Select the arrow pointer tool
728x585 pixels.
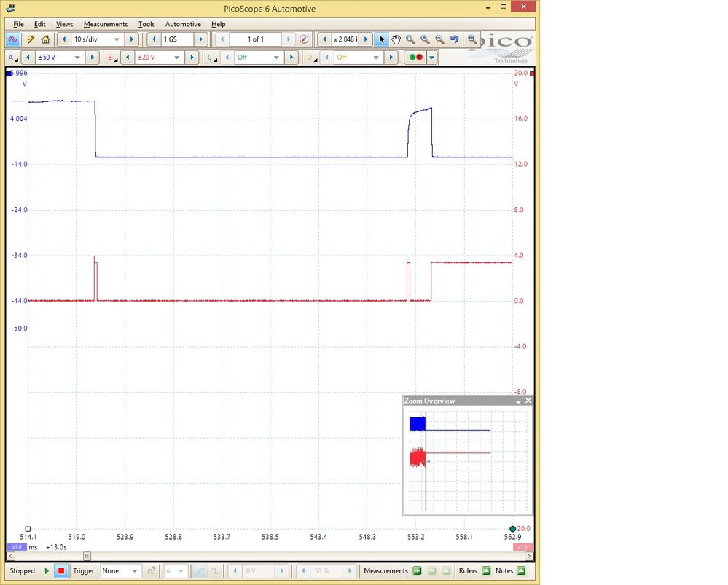click(x=381, y=39)
